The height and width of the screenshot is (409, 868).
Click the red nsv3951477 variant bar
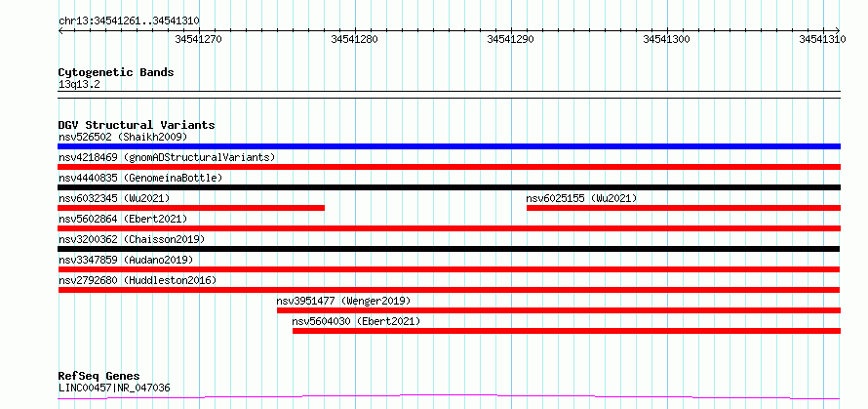pos(559,310)
